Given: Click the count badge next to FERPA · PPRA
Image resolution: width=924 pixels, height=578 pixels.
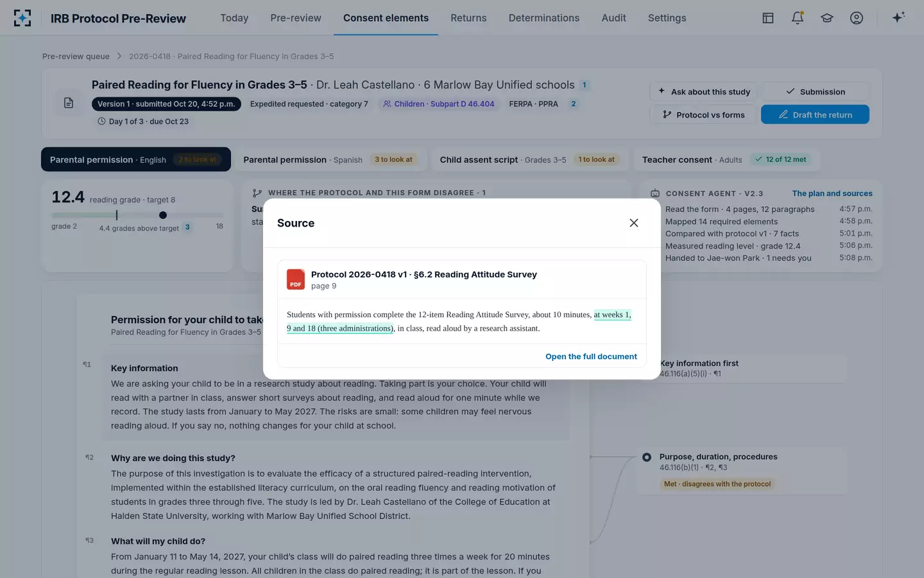Looking at the screenshot, I should tap(574, 104).
